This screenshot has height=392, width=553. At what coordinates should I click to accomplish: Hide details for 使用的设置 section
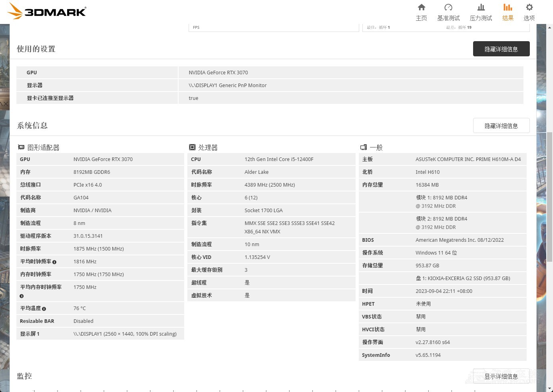501,49
